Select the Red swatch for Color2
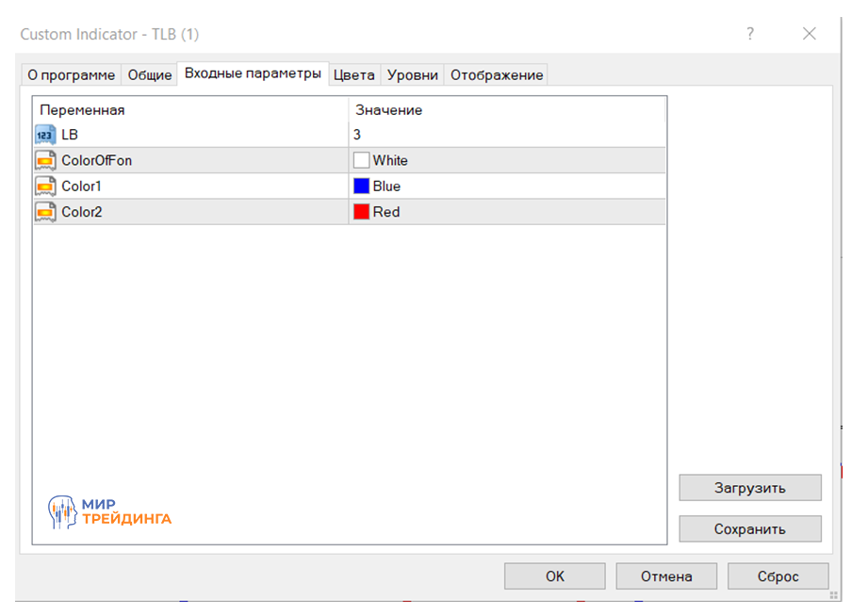Screen dimensions: 868x616 pyautogui.click(x=361, y=212)
